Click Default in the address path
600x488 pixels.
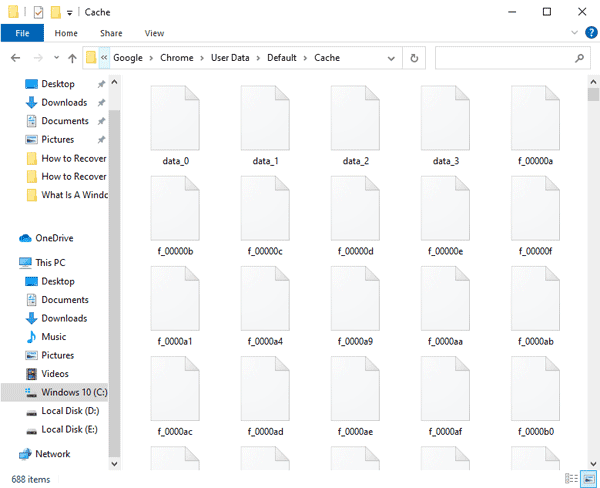pos(282,58)
